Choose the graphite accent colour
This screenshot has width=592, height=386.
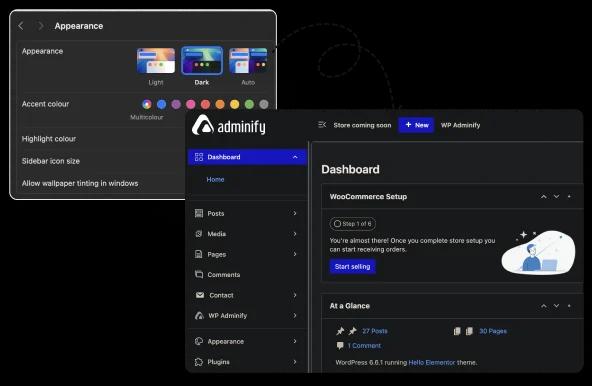[264, 104]
